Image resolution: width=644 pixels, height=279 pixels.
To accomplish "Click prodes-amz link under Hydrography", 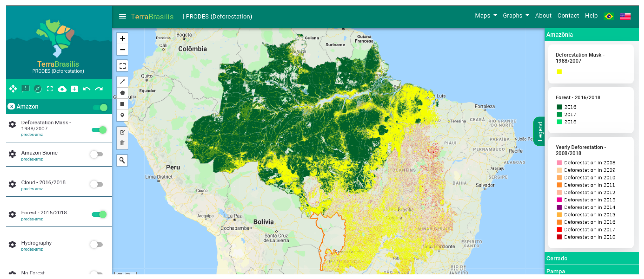I will click(x=32, y=249).
